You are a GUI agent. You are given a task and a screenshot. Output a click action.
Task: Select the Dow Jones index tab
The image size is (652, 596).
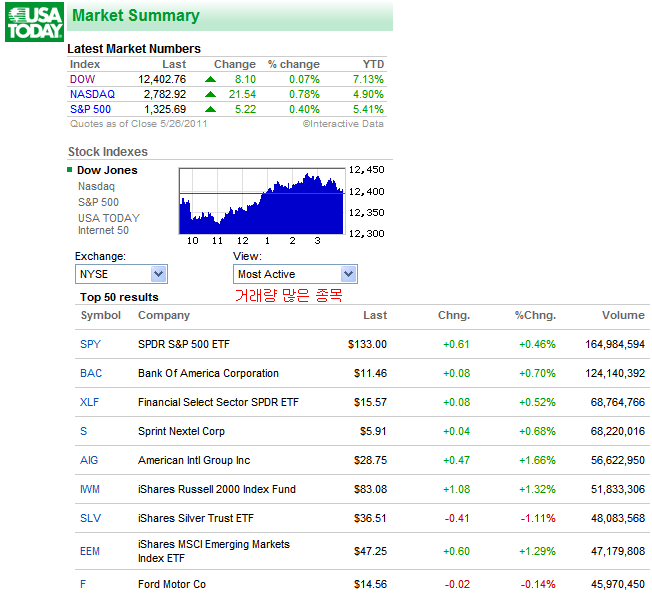pos(107,170)
